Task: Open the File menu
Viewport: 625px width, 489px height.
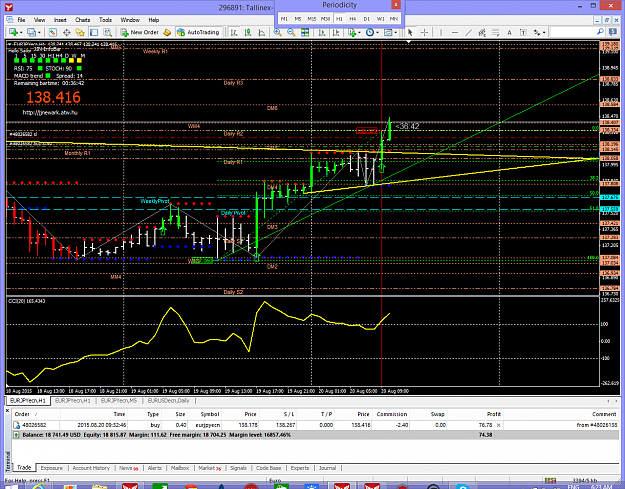Action: coord(21,20)
